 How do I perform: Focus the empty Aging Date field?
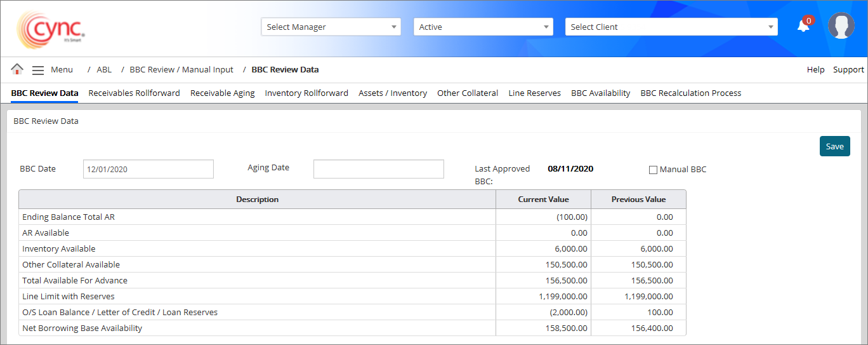(x=378, y=169)
